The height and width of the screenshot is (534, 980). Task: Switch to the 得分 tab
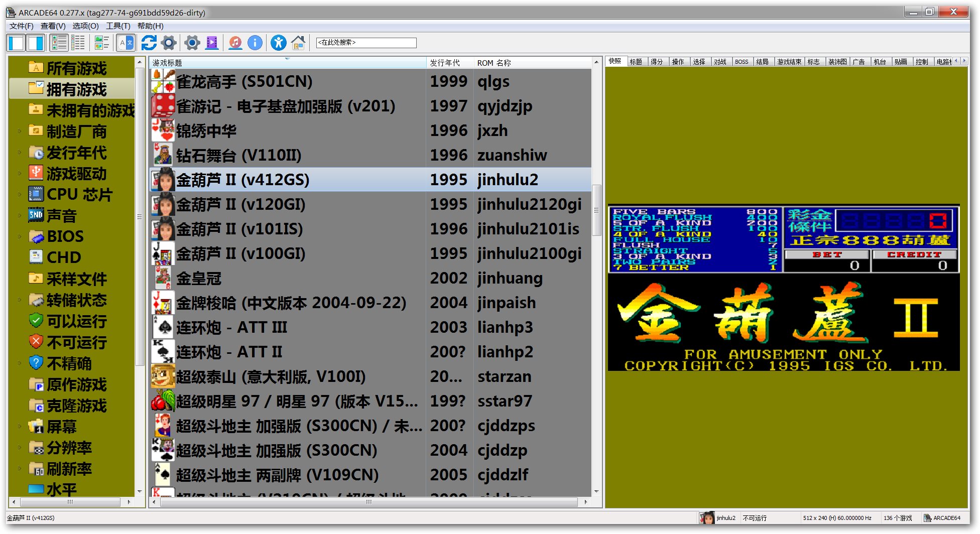657,62
